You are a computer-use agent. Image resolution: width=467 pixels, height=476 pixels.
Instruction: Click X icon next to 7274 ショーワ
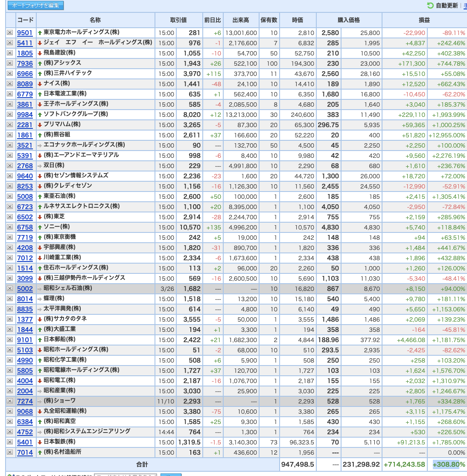coord(10,401)
